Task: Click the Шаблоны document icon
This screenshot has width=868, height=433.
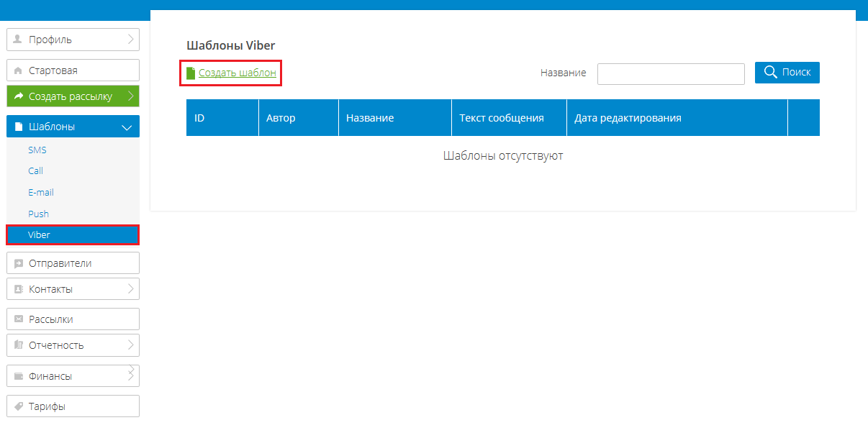Action: [x=19, y=127]
